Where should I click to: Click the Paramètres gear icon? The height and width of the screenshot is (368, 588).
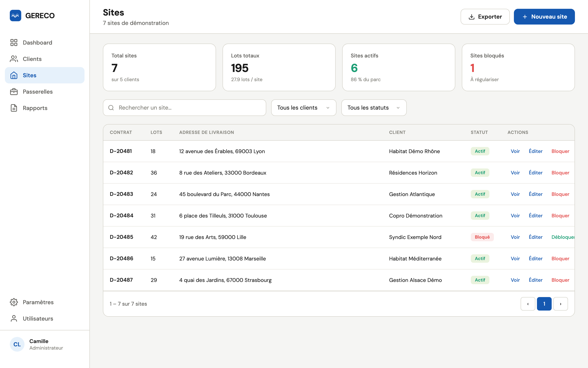14,302
